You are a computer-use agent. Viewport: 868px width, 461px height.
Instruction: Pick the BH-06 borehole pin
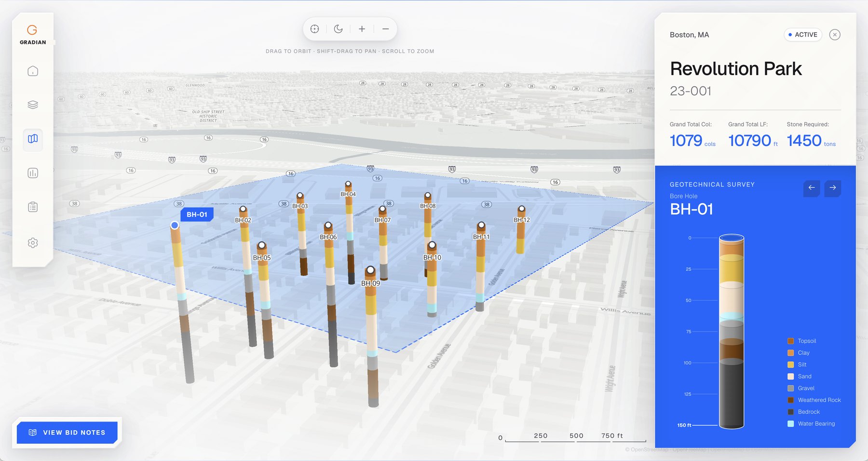click(328, 225)
